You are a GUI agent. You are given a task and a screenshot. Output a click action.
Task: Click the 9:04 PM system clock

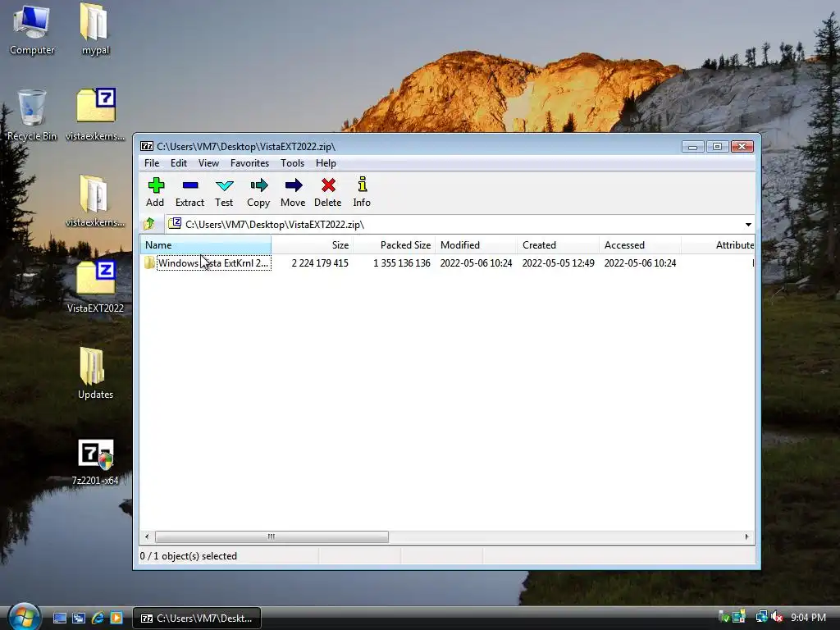(x=808, y=618)
